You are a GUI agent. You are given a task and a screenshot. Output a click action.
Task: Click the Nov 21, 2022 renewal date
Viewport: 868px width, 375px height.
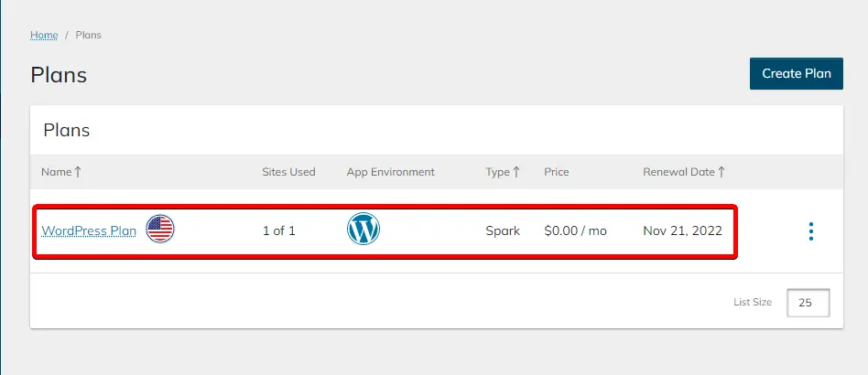point(682,230)
